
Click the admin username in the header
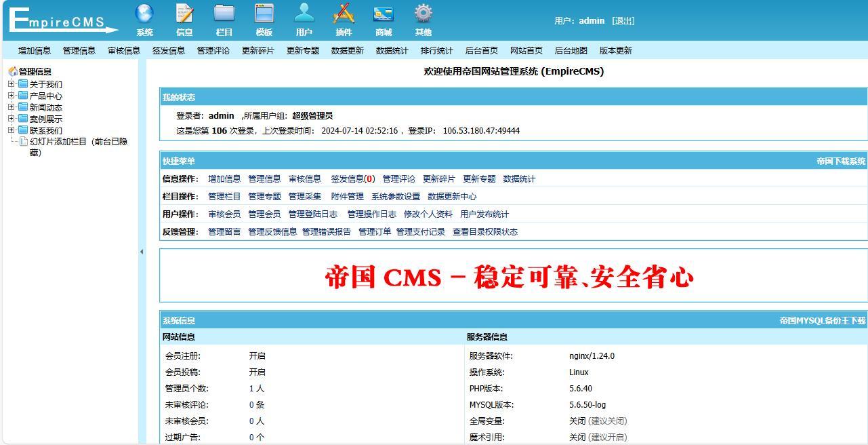coord(592,21)
